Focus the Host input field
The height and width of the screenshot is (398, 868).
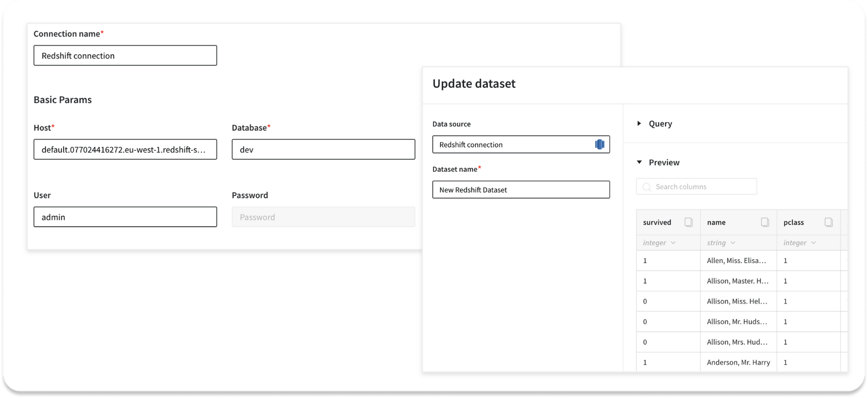point(125,149)
